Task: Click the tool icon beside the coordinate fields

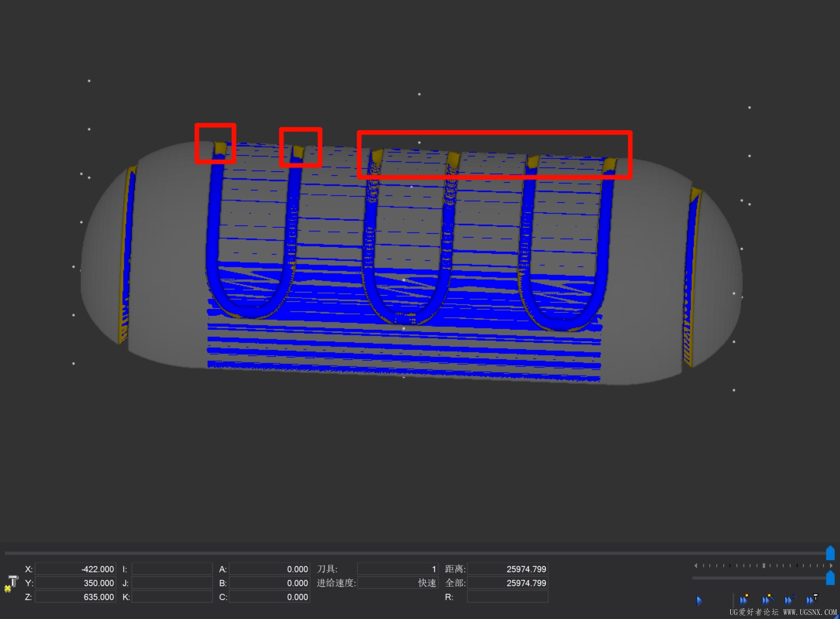Action: click(x=11, y=583)
